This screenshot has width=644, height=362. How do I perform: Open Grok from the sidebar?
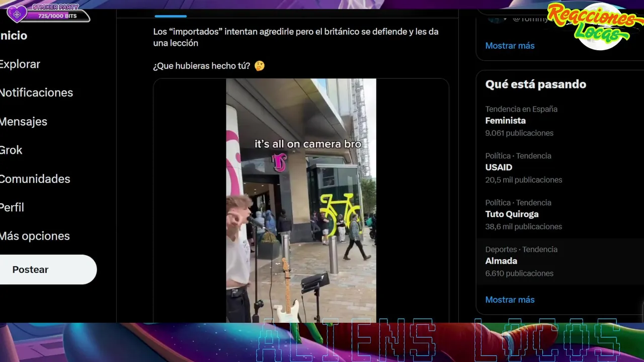[11, 150]
